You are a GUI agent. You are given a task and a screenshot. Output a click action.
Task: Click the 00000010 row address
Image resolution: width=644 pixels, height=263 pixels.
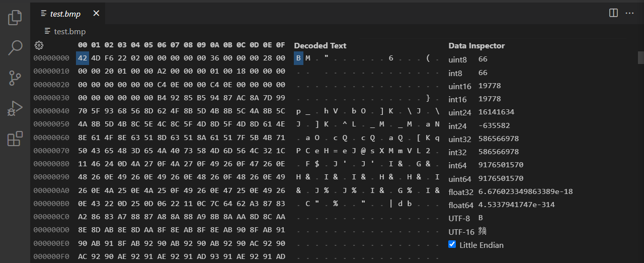tap(51, 72)
